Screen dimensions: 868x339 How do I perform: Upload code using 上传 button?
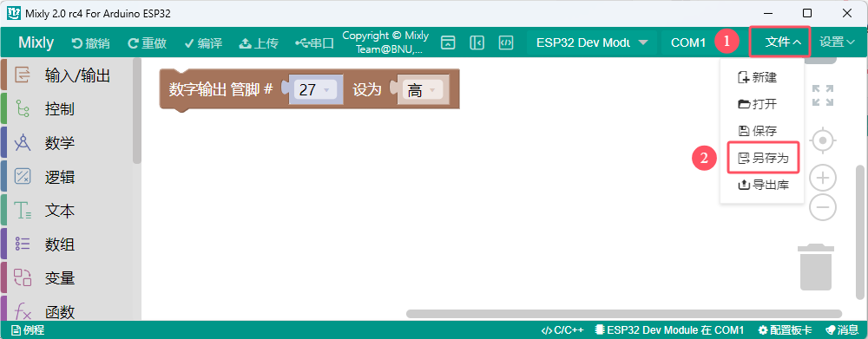(x=259, y=43)
